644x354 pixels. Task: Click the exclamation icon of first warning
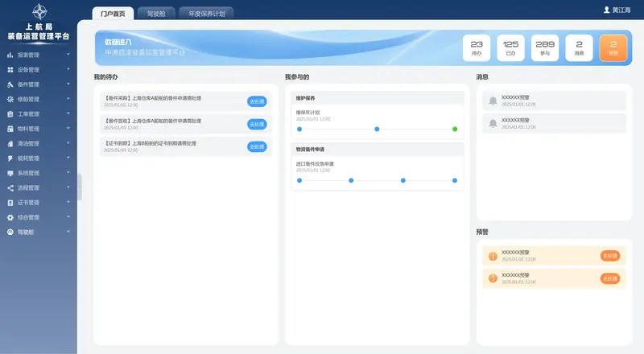pos(493,256)
